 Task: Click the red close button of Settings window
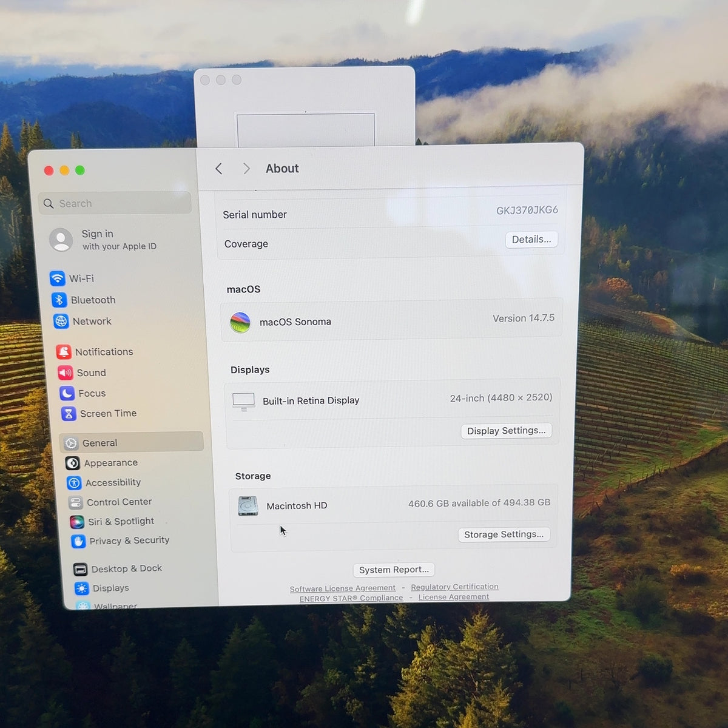point(49,170)
